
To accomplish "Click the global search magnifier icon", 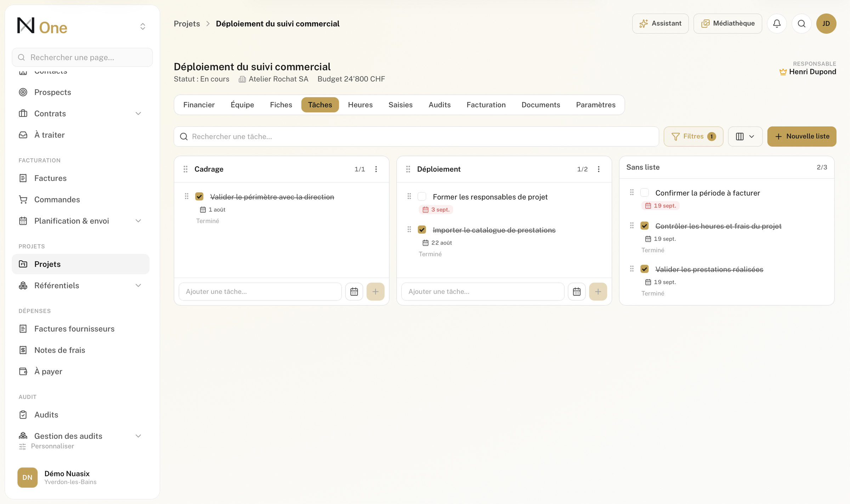I will point(801,24).
